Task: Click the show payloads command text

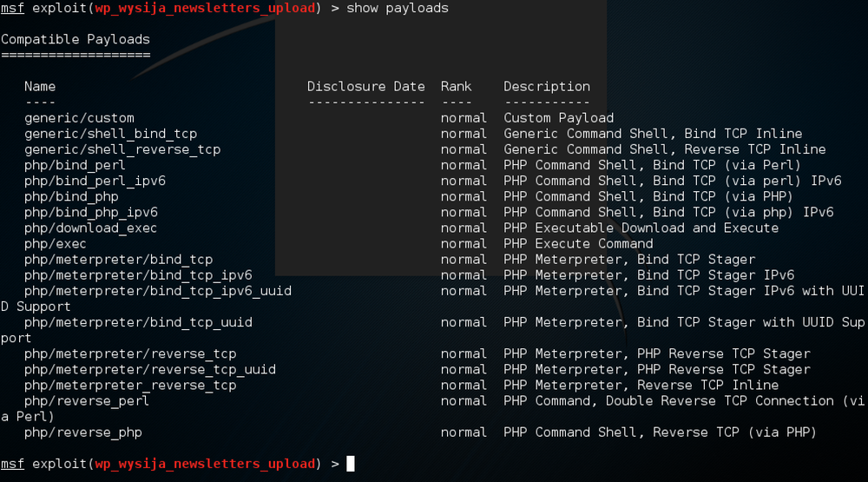Action: click(398, 9)
